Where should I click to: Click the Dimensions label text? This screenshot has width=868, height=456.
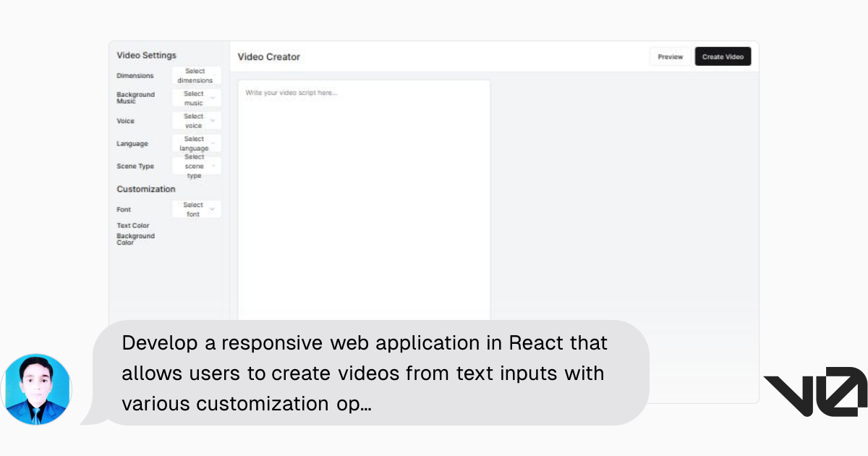pos(135,75)
